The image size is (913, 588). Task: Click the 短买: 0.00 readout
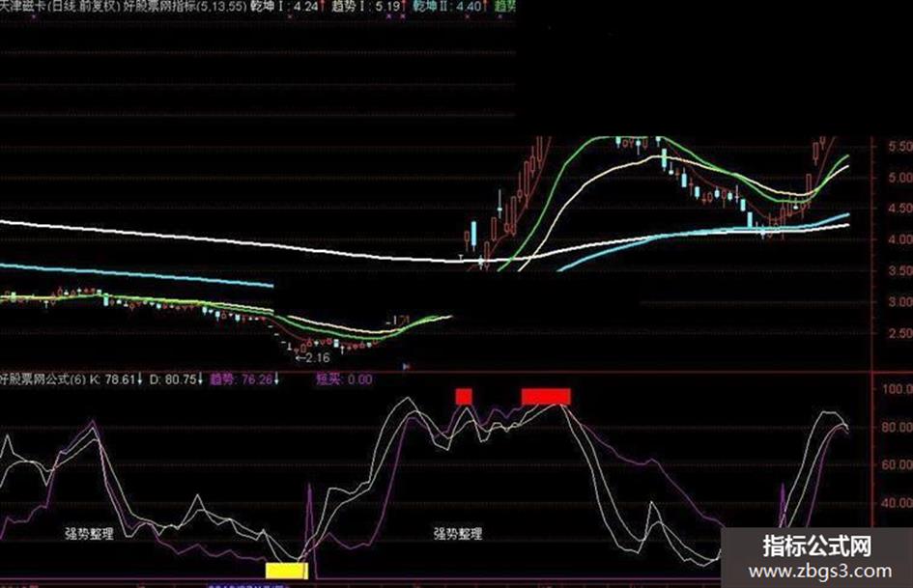[x=344, y=379]
